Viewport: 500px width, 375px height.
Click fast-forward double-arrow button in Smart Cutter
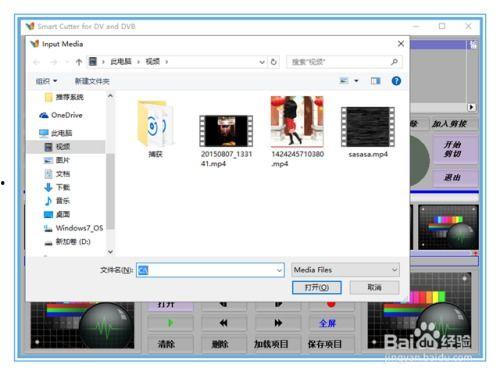(278, 323)
